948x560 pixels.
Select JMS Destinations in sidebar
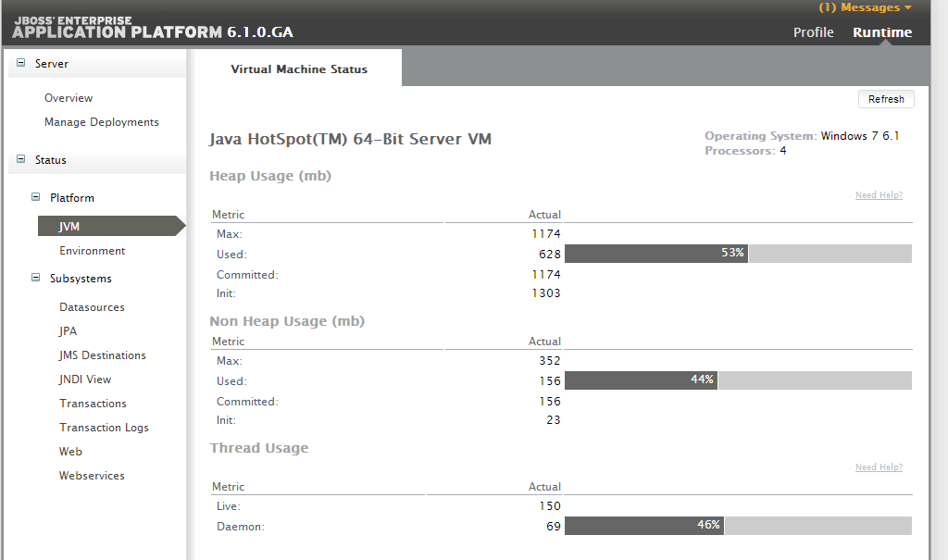103,355
